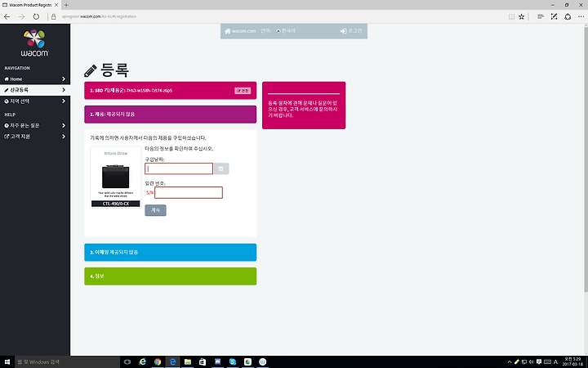This screenshot has height=368, width=588.
Task: Click the volume speaker tray icon
Action: 531,362
